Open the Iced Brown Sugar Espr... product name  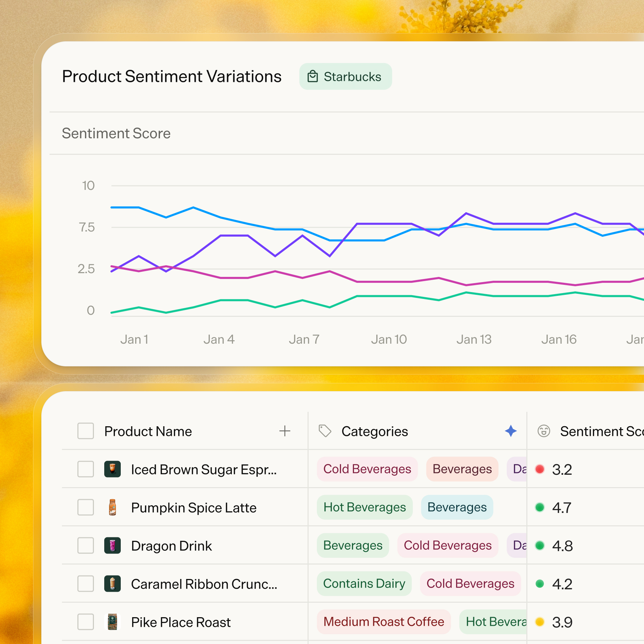coord(204,470)
